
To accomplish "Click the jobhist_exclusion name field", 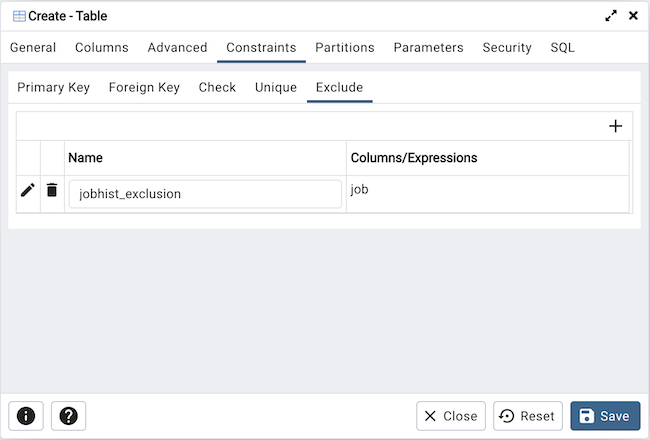I will tap(205, 194).
